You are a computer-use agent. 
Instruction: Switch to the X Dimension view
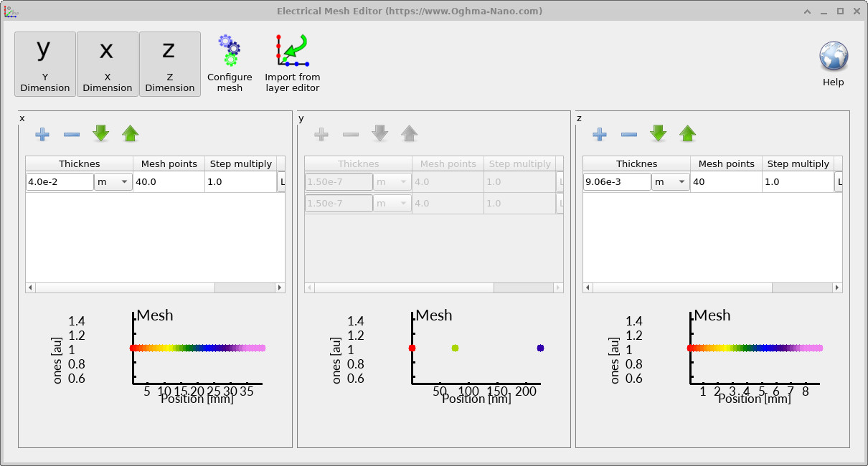click(x=107, y=63)
